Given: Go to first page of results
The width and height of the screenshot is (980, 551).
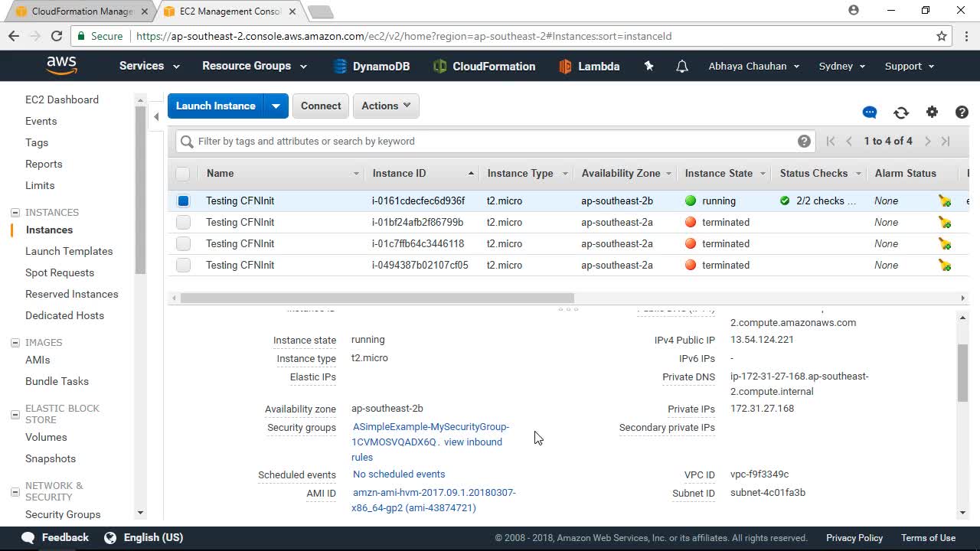Looking at the screenshot, I should coord(831,141).
